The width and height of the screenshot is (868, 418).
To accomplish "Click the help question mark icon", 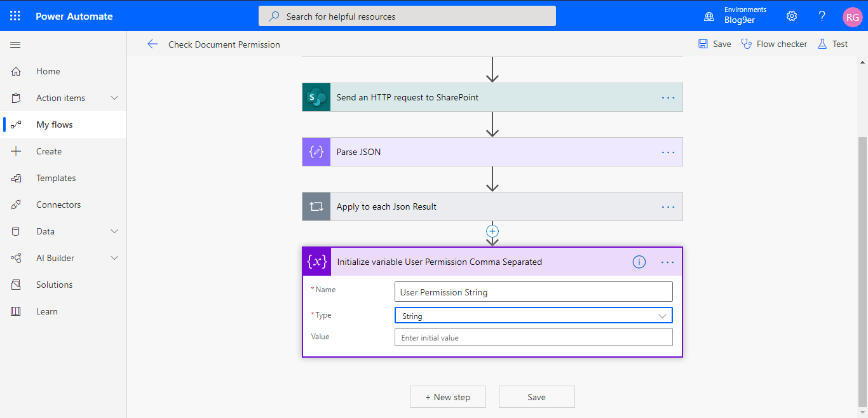I will 822,16.
